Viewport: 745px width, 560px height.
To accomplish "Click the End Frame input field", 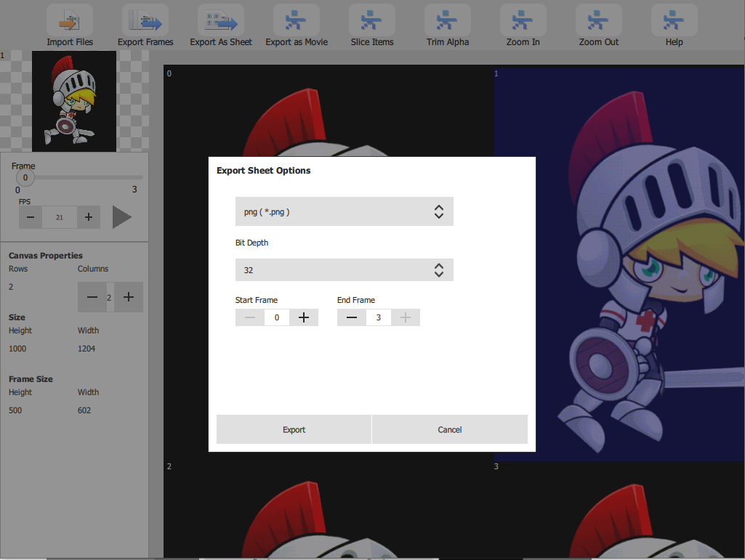I will [379, 317].
